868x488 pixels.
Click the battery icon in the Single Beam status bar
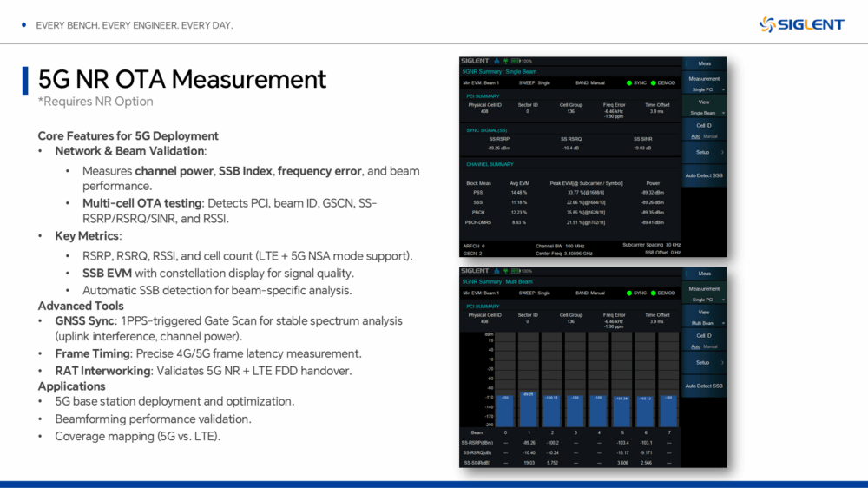(x=515, y=61)
